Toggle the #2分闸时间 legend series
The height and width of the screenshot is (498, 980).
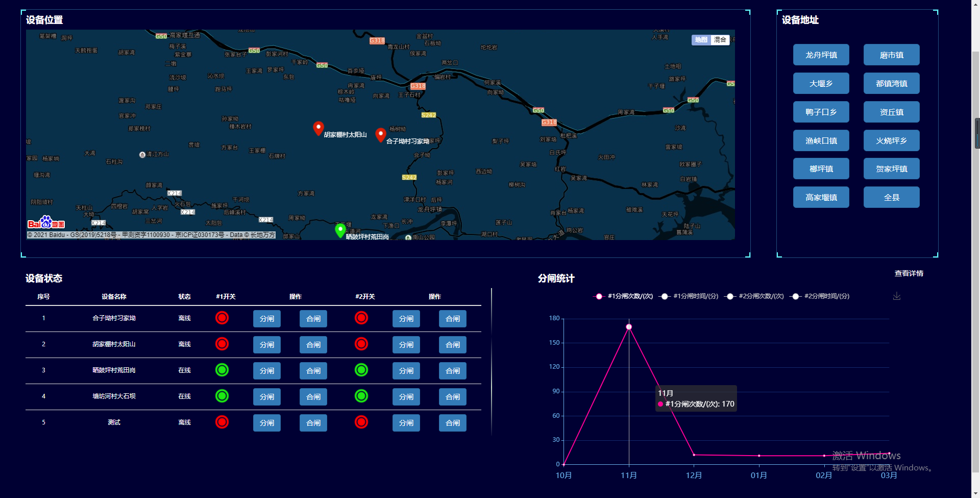[x=820, y=296]
